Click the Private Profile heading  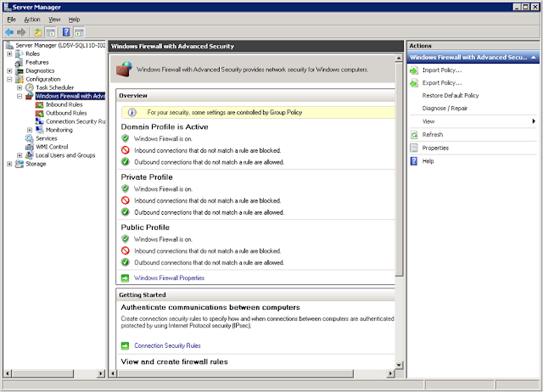(x=147, y=177)
